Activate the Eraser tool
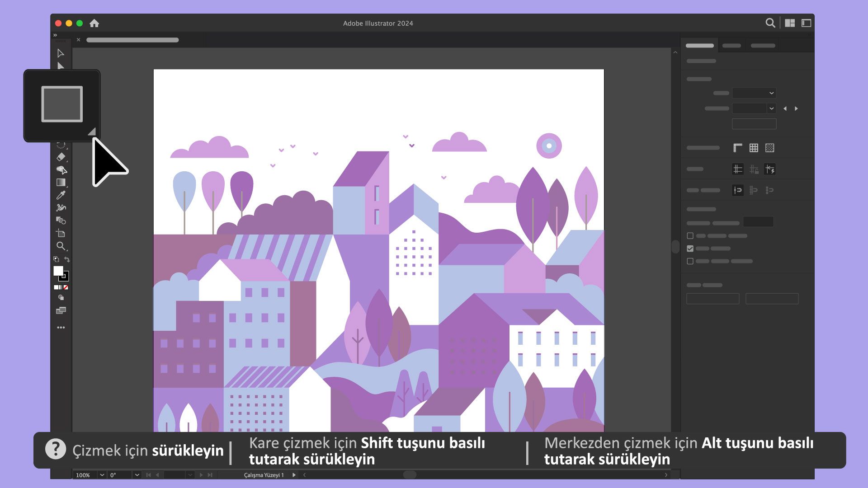868x488 pixels. 61,157
